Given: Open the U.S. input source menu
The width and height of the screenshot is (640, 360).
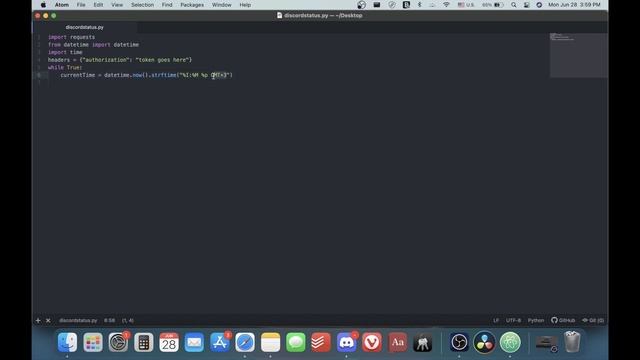Looking at the screenshot, I should tap(466, 5).
